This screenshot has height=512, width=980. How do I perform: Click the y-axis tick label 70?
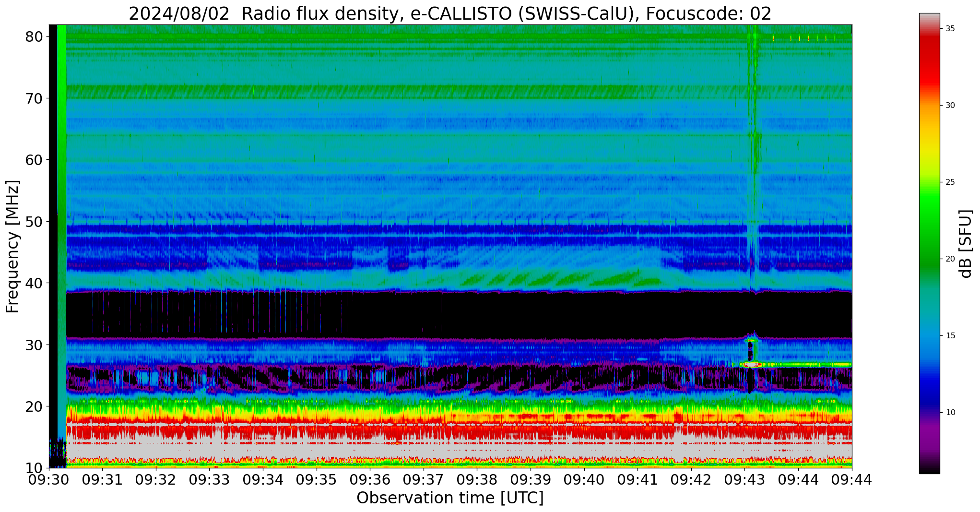pos(34,98)
